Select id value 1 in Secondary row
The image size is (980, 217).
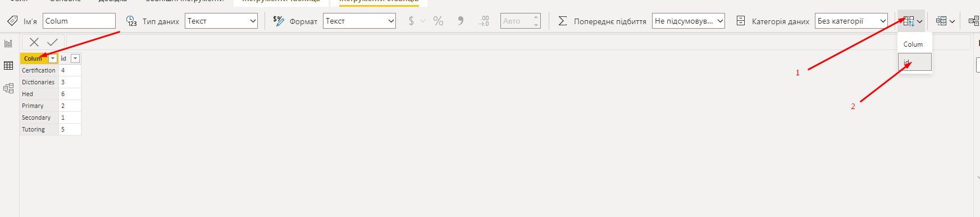coord(70,117)
